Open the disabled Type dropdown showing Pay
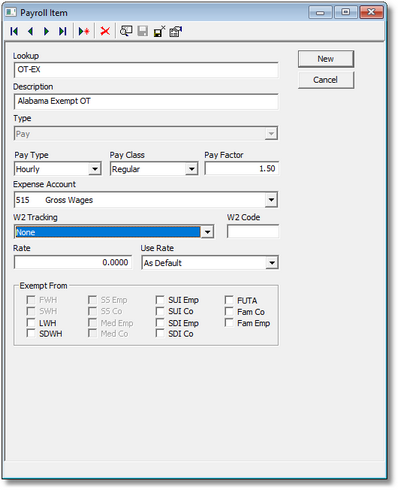Image resolution: width=398 pixels, height=490 pixels. [271, 134]
